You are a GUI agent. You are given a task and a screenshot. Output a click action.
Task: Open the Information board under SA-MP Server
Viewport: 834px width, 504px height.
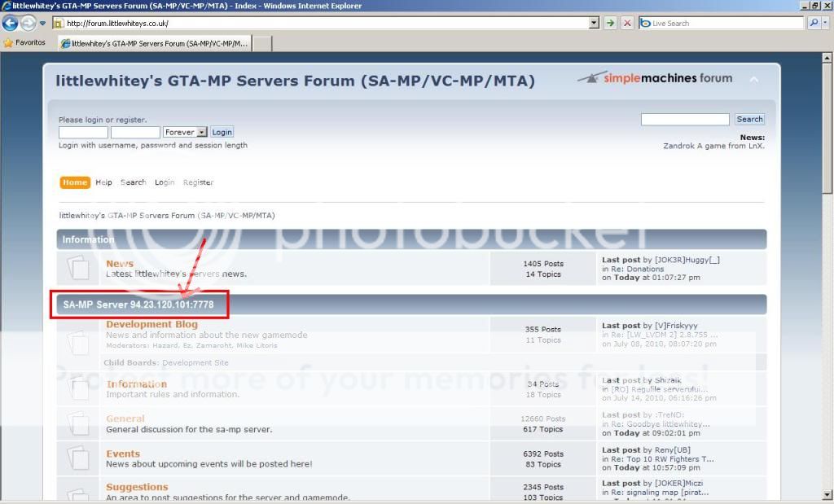pos(137,383)
